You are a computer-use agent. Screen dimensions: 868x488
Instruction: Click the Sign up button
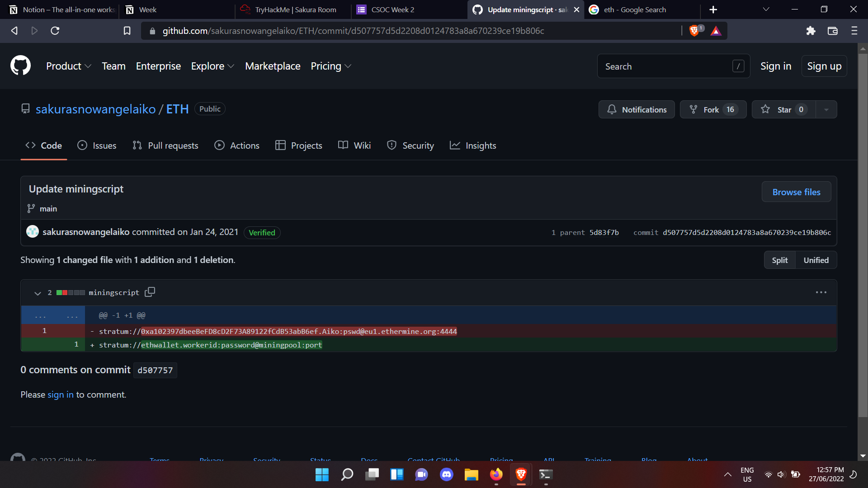point(824,66)
